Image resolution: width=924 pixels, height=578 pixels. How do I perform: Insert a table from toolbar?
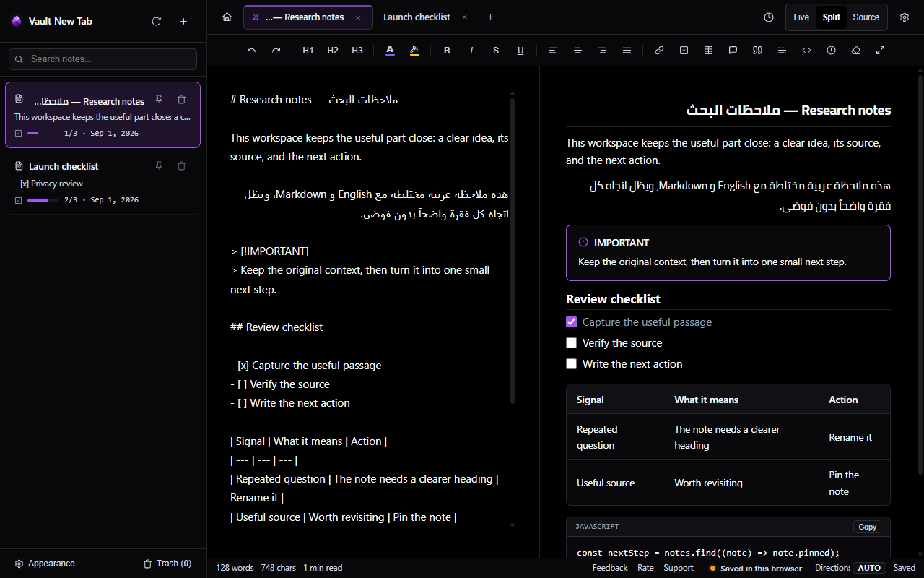pyautogui.click(x=708, y=51)
